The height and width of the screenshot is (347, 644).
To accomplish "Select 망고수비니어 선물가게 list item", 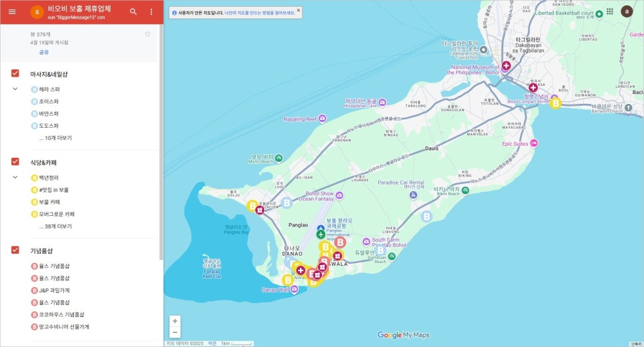I will (64, 327).
